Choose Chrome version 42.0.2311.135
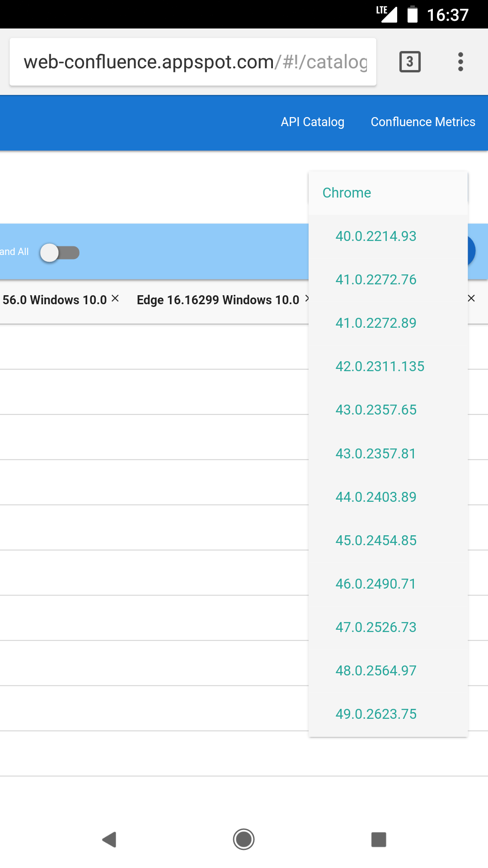 388,366
